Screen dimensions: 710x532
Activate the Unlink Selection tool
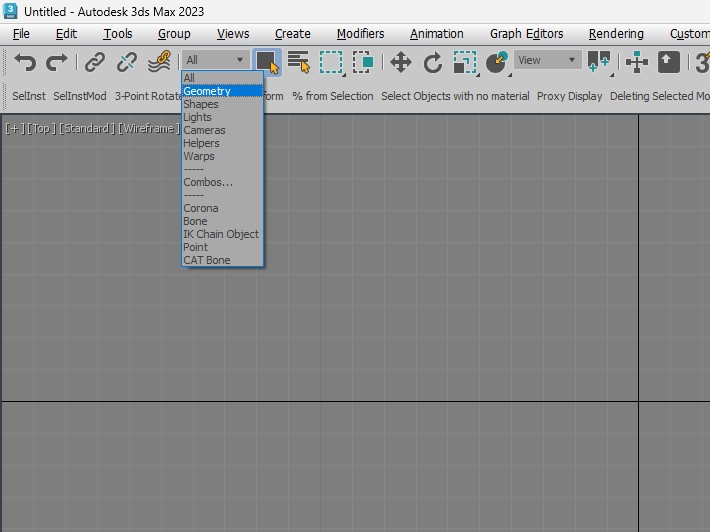[127, 62]
